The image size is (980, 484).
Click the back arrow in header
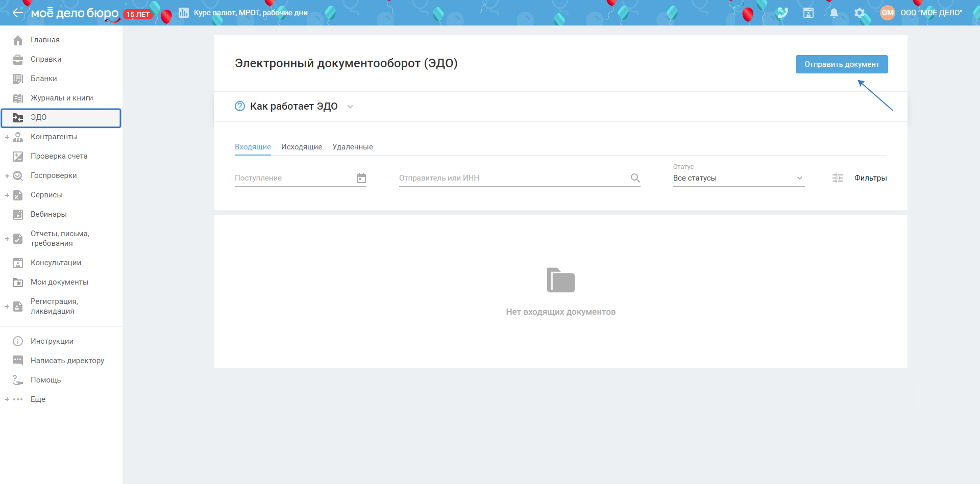point(18,13)
